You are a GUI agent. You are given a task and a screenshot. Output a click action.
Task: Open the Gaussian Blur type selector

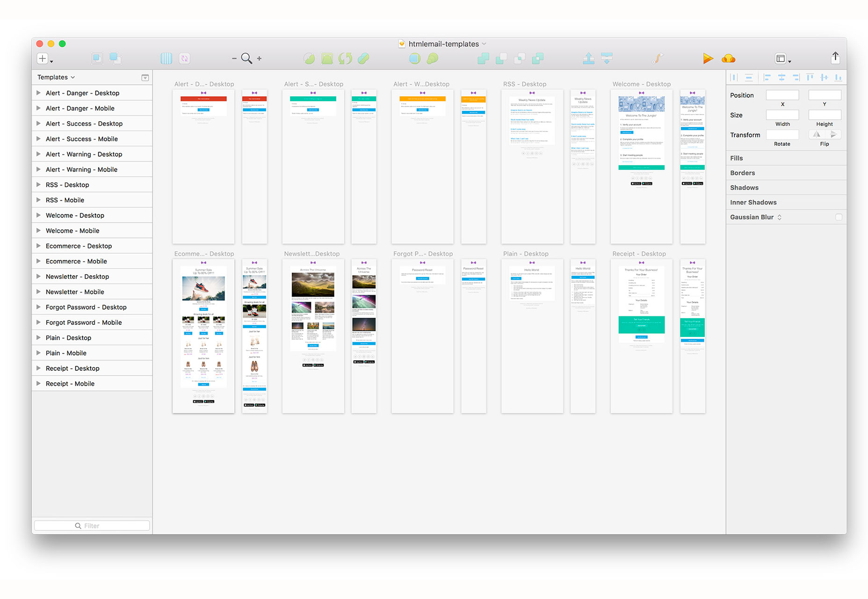[x=780, y=217]
